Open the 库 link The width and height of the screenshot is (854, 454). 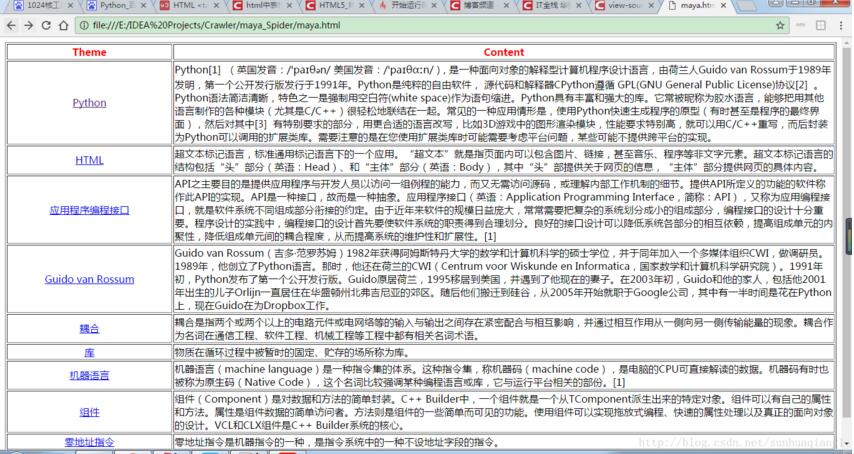coord(89,353)
